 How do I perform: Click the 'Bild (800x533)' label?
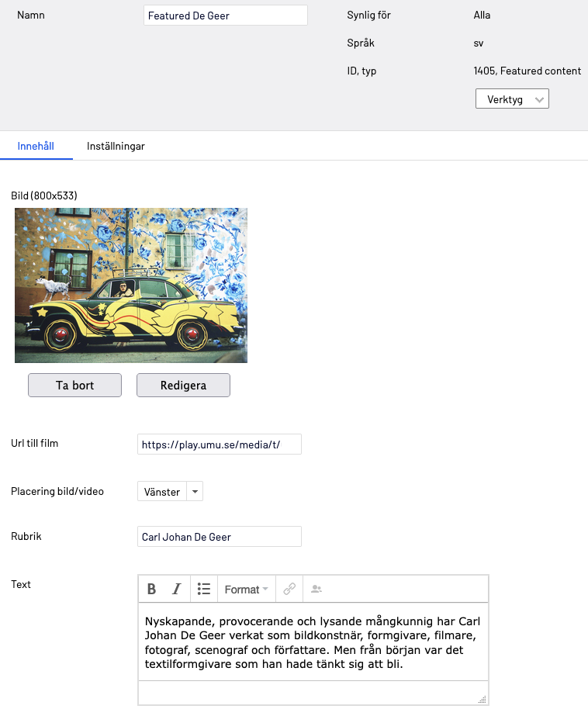pyautogui.click(x=44, y=195)
